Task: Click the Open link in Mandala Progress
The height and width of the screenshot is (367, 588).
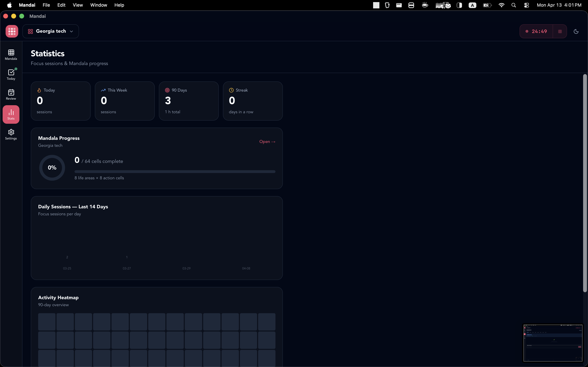Action: [x=267, y=142]
